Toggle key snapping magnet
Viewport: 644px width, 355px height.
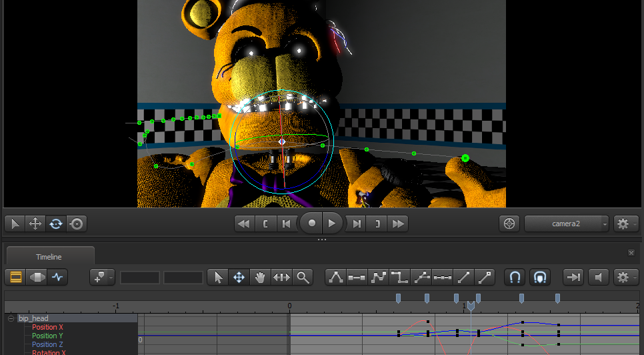[515, 278]
